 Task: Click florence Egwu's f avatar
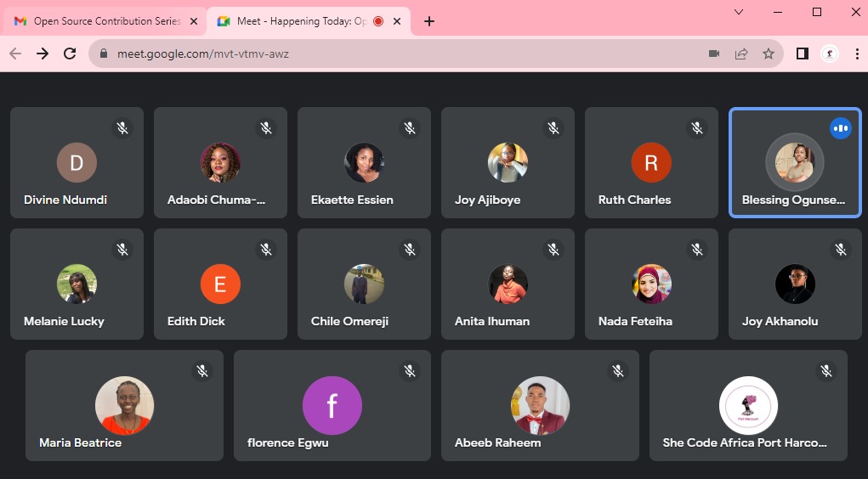(x=332, y=405)
